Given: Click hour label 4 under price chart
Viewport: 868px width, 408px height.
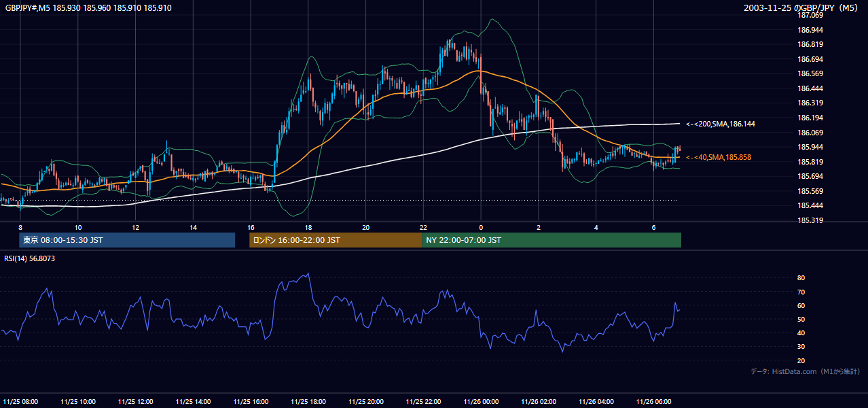Looking at the screenshot, I should pos(596,227).
